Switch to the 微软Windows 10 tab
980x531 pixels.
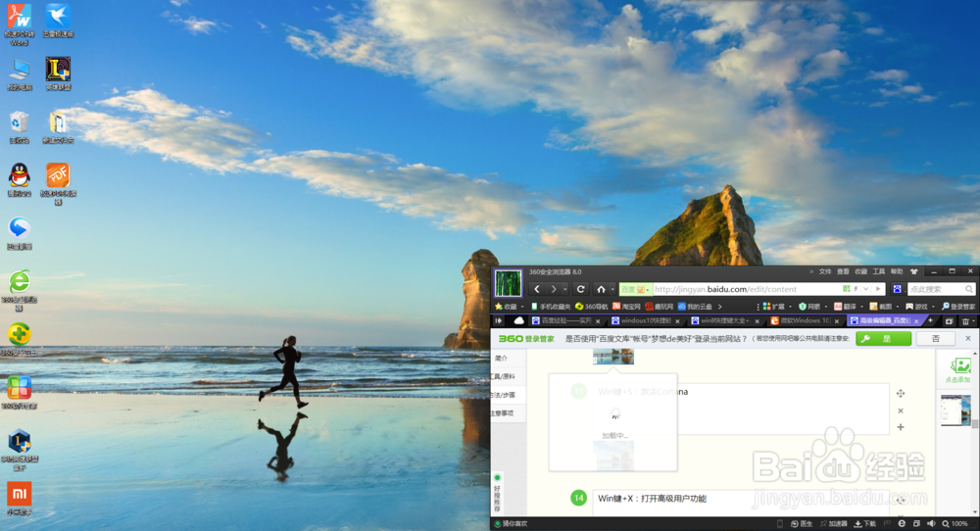pyautogui.click(x=805, y=321)
